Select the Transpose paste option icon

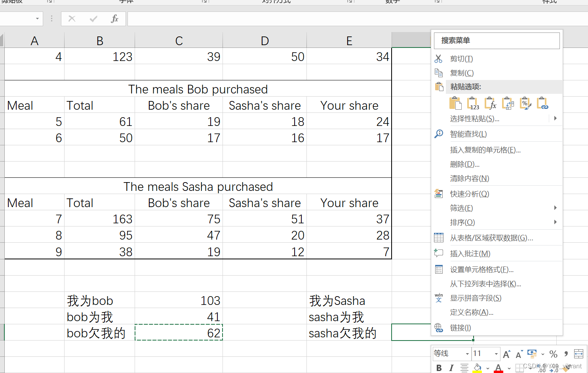click(508, 103)
